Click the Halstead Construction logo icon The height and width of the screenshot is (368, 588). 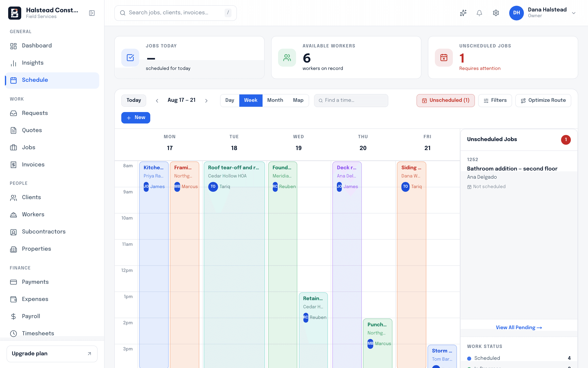tap(14, 13)
